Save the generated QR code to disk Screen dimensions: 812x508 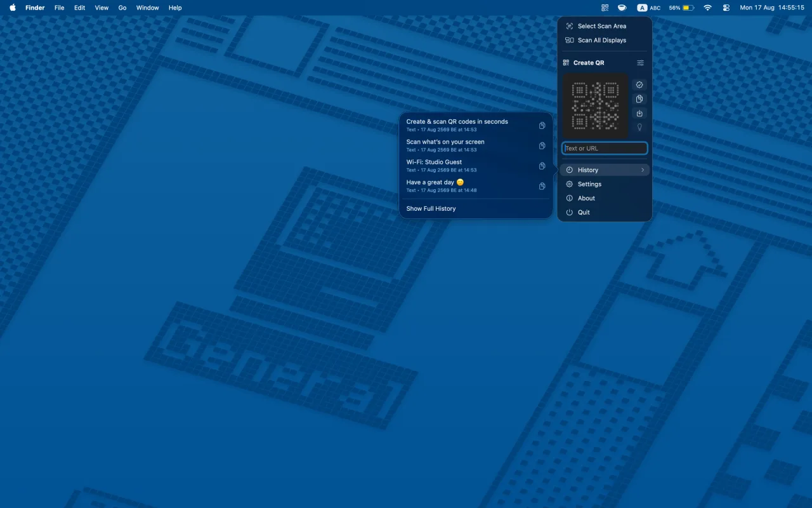pos(639,113)
